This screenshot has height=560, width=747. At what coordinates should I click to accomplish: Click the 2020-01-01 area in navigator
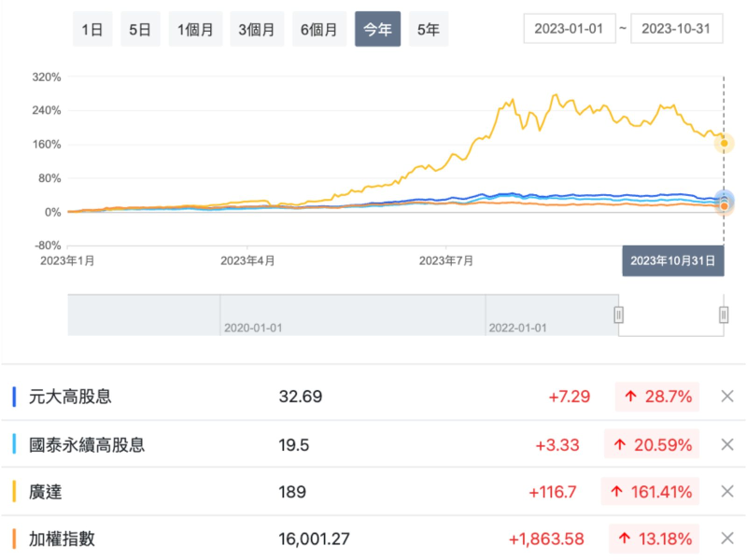(255, 328)
